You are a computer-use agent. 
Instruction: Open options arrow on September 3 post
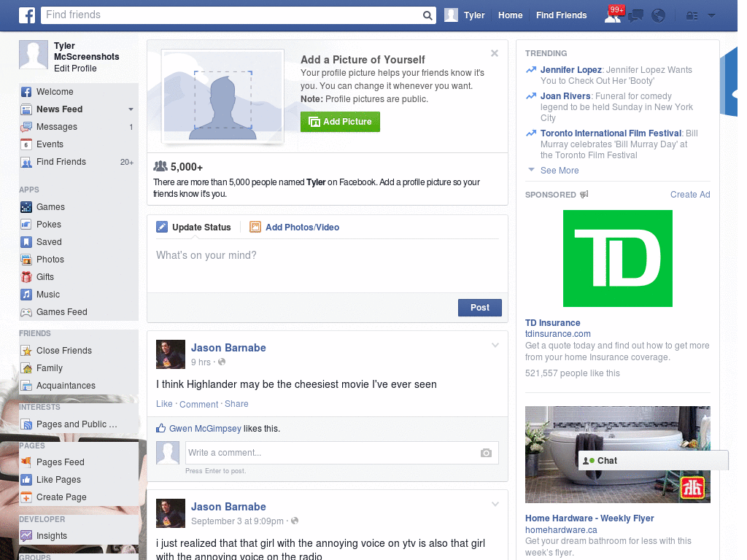point(495,505)
